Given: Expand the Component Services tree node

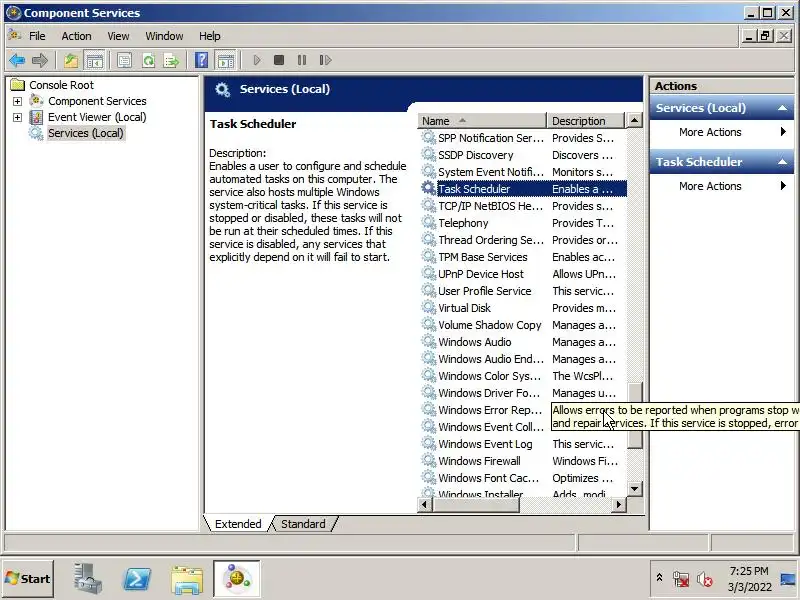Looking at the screenshot, I should click(x=17, y=102).
